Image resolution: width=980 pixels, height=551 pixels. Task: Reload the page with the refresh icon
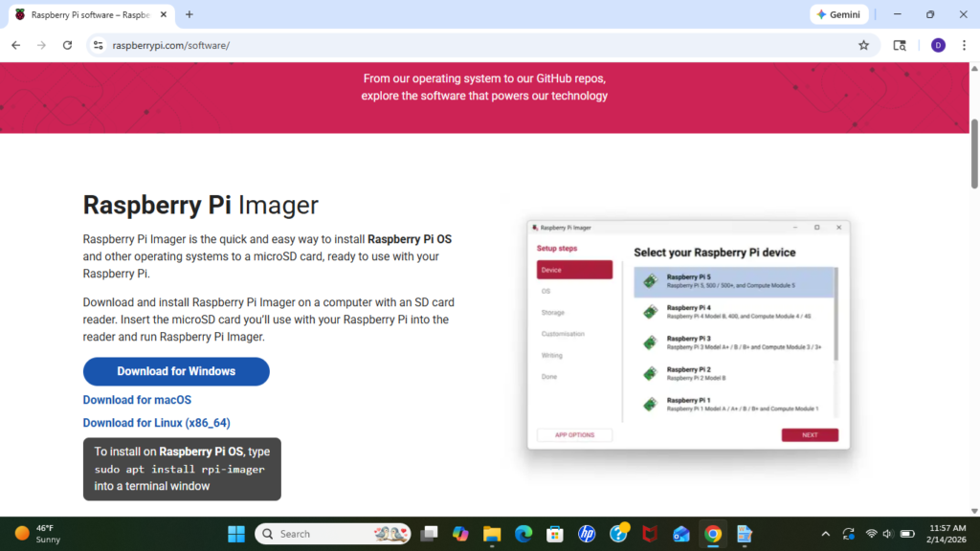[67, 45]
